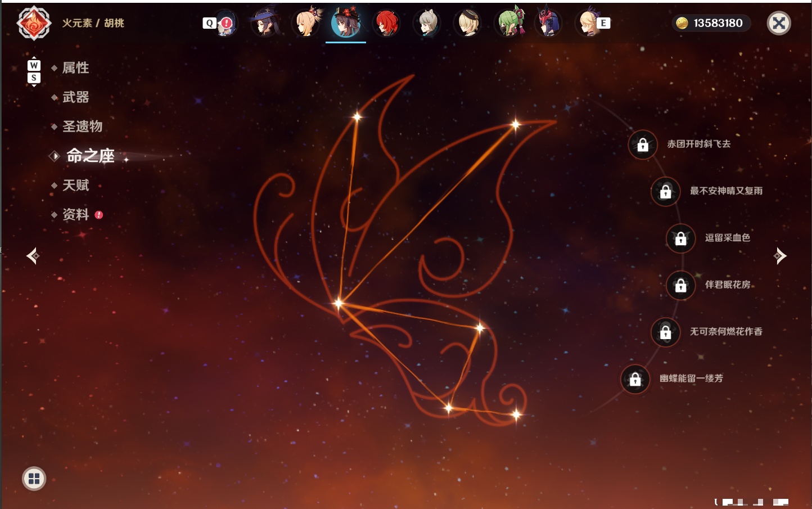Open the four-square grid menu button

(34, 479)
